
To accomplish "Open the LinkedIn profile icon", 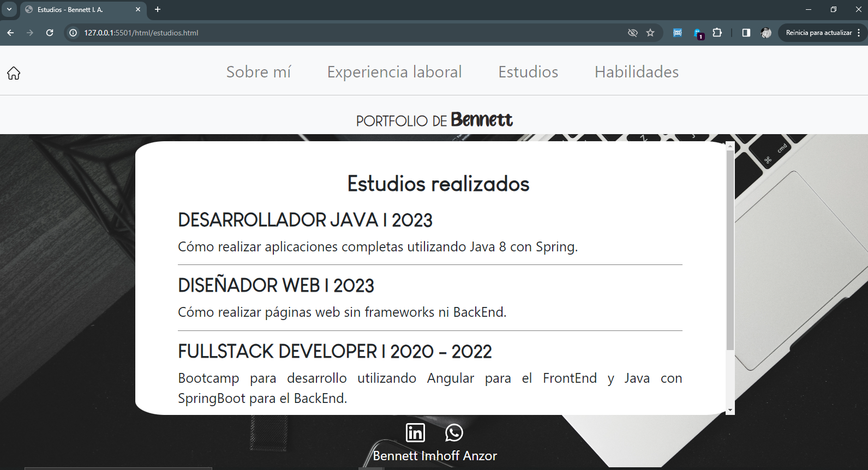I will pos(415,433).
